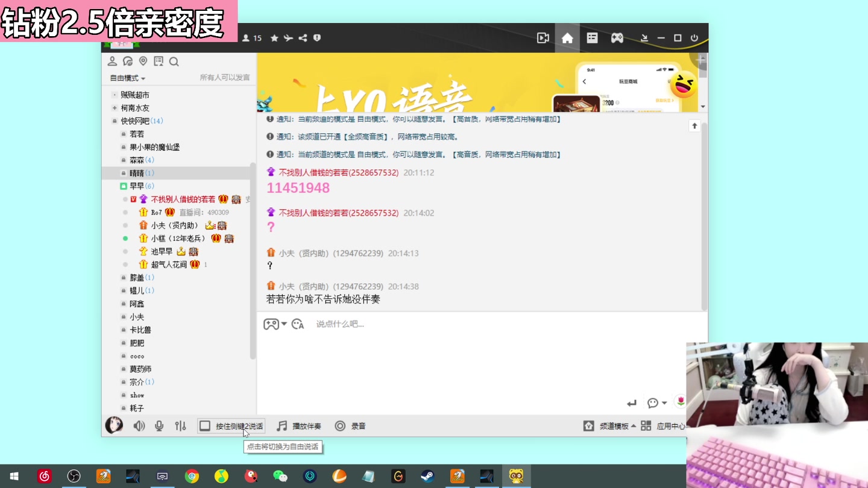Image resolution: width=868 pixels, height=488 pixels.
Task: Start 录音 recording
Action: [x=350, y=426]
